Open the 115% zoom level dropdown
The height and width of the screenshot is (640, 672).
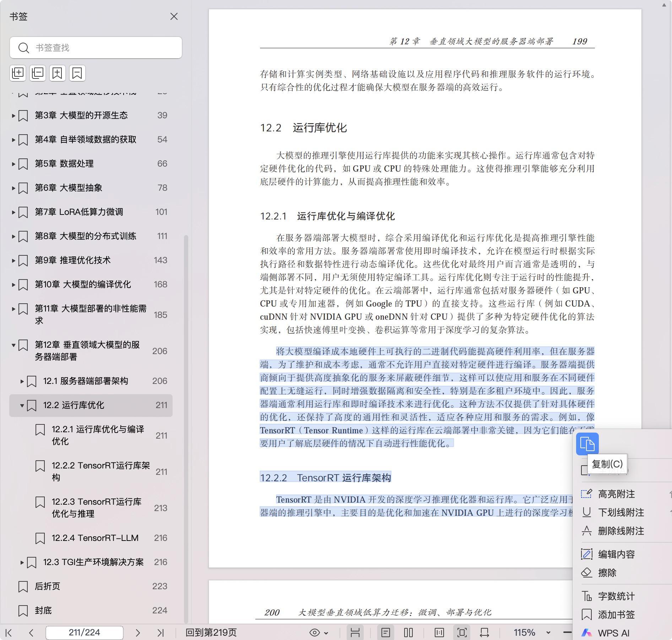(548, 633)
